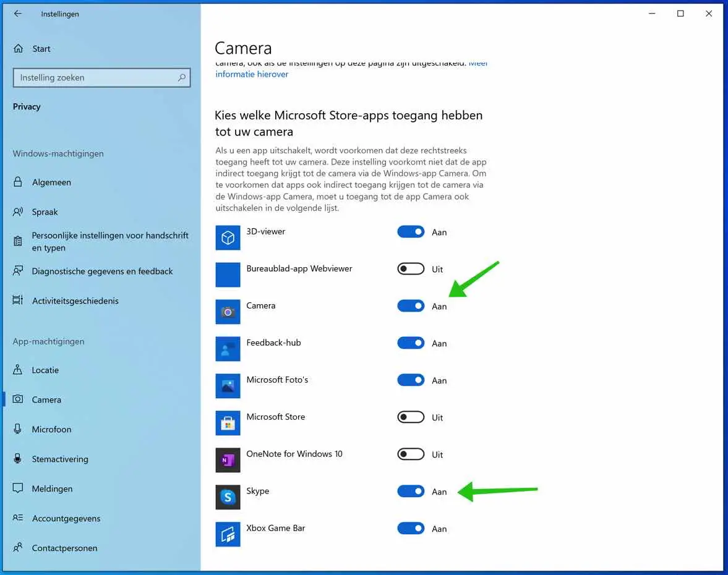Click the Microfoon icon in sidebar
Screen dimensions: 728x575
18,429
